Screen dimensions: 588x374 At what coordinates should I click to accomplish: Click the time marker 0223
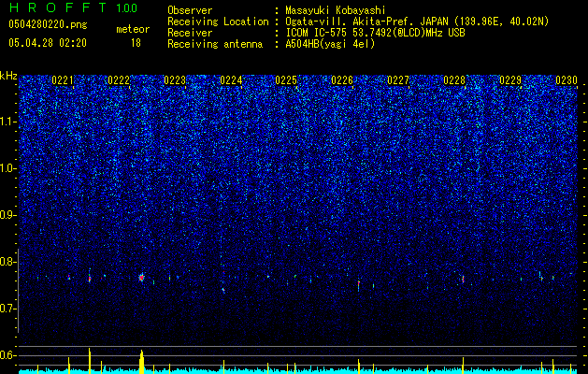tap(175, 80)
